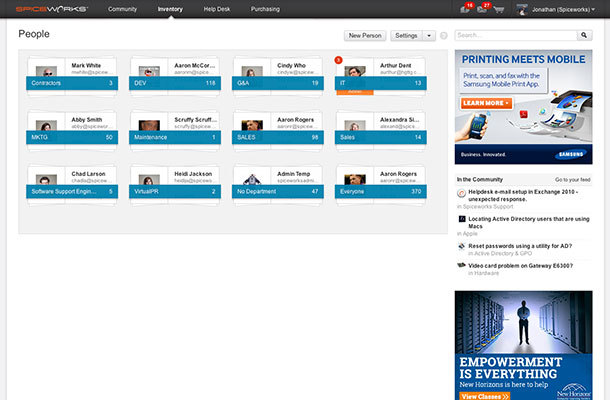Click the Settings button
This screenshot has width=610, height=400.
(407, 36)
